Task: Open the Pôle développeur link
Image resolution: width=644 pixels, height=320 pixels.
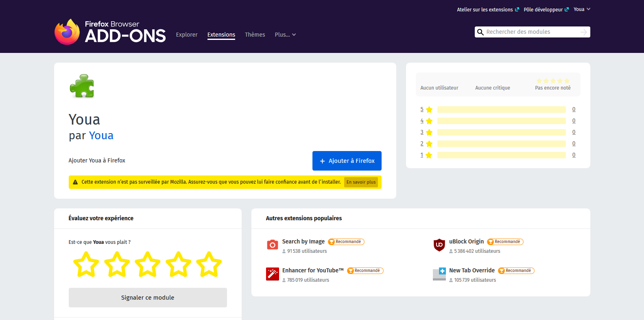Action: tap(546, 9)
